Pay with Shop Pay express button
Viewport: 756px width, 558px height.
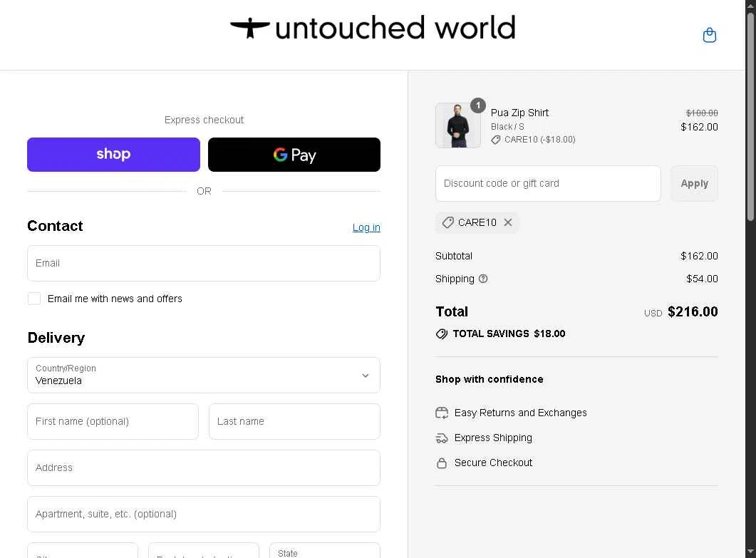point(113,155)
